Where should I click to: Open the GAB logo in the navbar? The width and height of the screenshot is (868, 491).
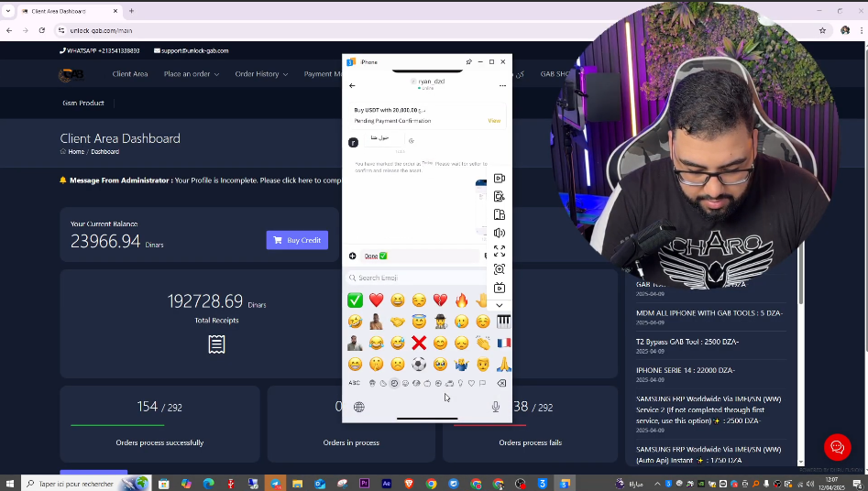coord(71,74)
